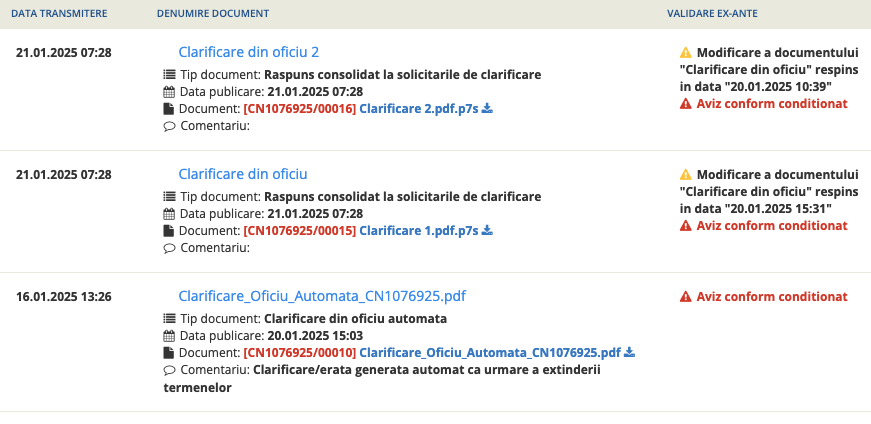
Task: Open the "Clarificare din oficiu 2" title link
Action: click(248, 52)
